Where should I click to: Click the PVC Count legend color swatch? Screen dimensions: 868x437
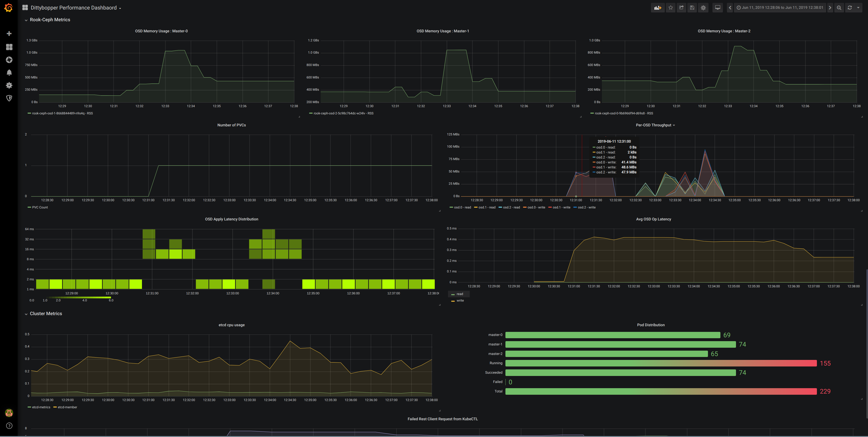coord(29,208)
